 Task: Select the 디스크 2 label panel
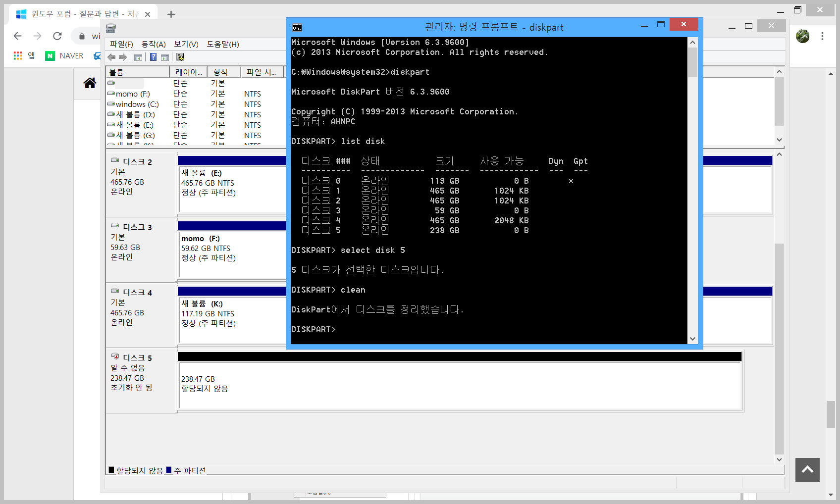[142, 185]
